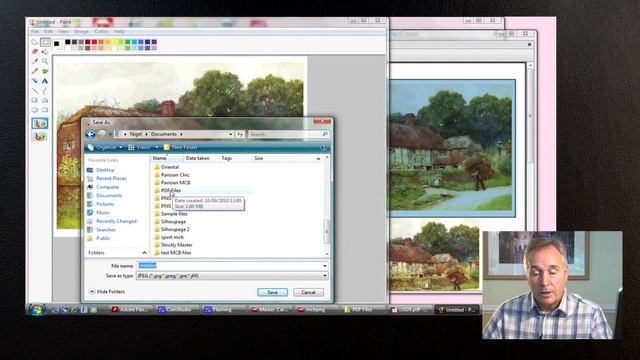Select the rectangular Select tool in Paint

[x=45, y=42]
